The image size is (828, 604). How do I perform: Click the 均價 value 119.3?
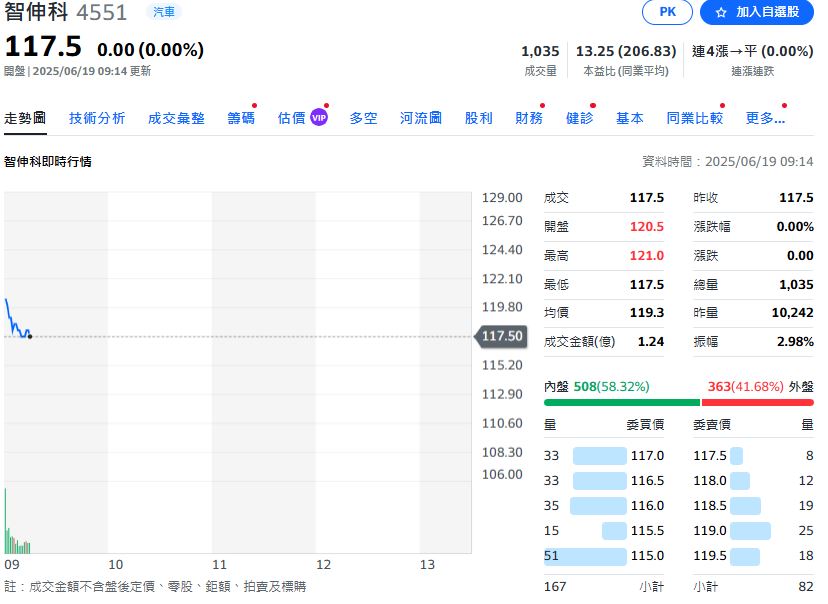646,313
